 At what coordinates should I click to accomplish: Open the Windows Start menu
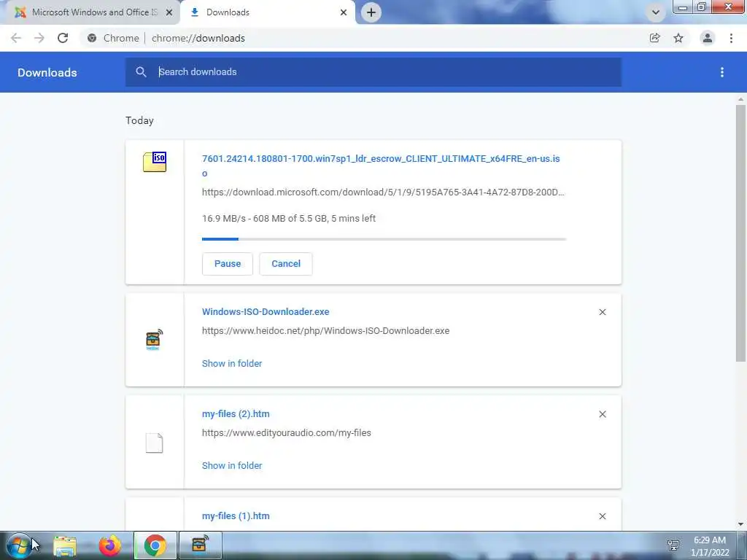pyautogui.click(x=19, y=545)
